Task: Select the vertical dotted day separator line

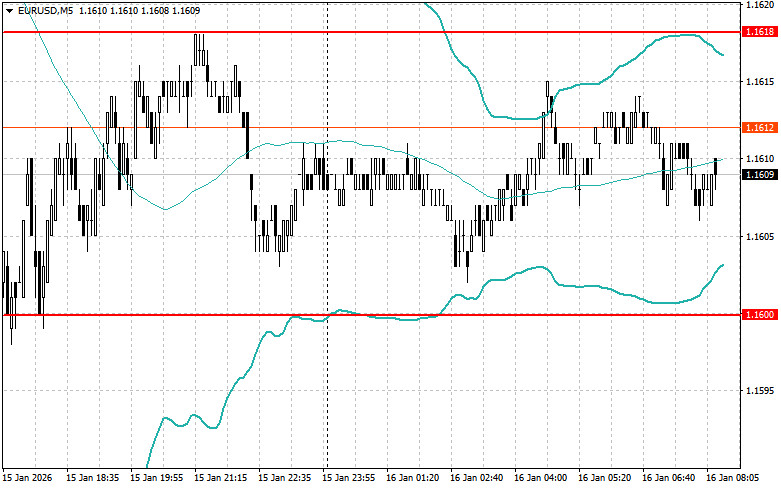Action: (327, 234)
